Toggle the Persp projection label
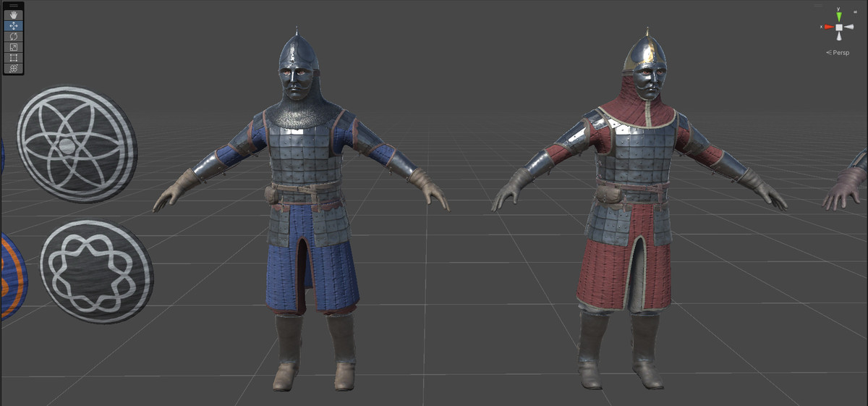Image resolution: width=868 pixels, height=406 pixels. coord(838,53)
